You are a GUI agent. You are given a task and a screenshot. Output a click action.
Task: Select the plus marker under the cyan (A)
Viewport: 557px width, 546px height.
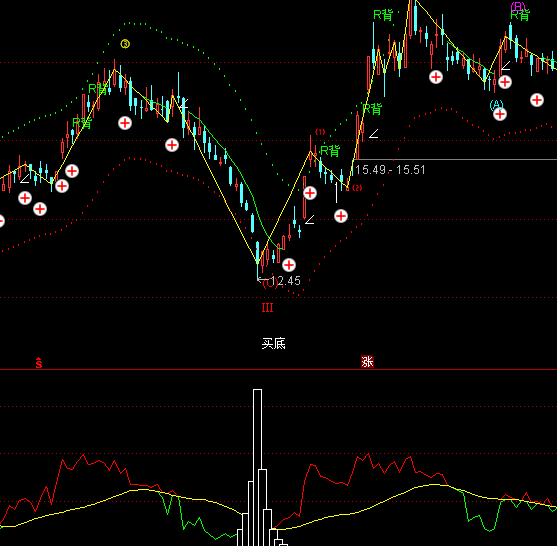point(500,114)
